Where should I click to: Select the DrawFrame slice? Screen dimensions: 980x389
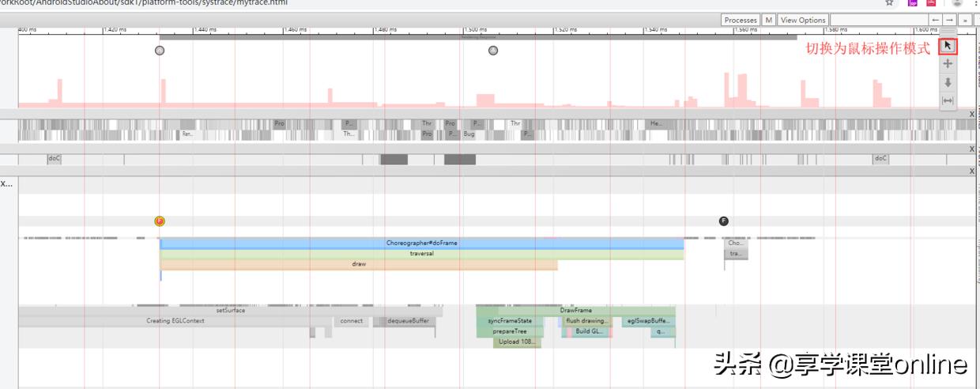point(575,311)
